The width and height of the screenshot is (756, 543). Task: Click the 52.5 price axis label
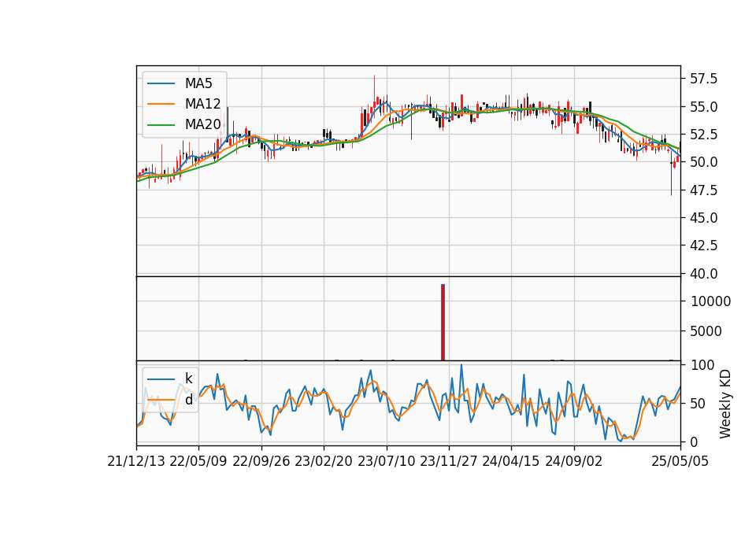point(703,135)
